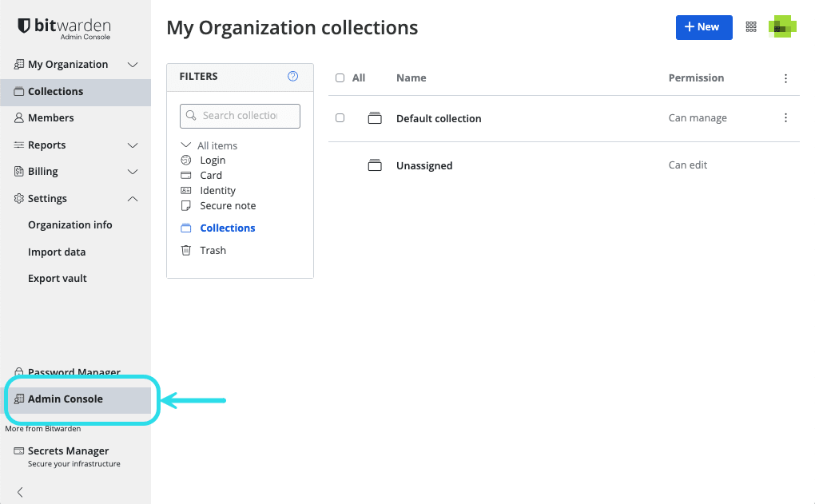The width and height of the screenshot is (815, 504).
Task: Open the account avatar menu
Action: coord(781,26)
